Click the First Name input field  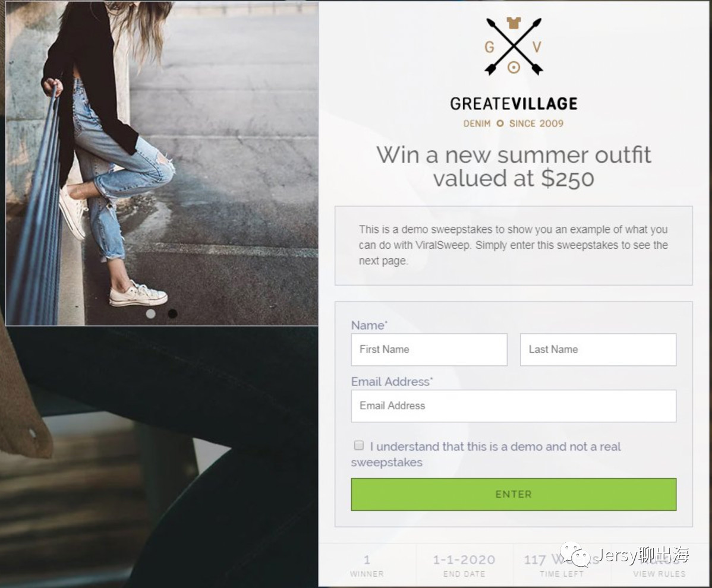coord(429,349)
